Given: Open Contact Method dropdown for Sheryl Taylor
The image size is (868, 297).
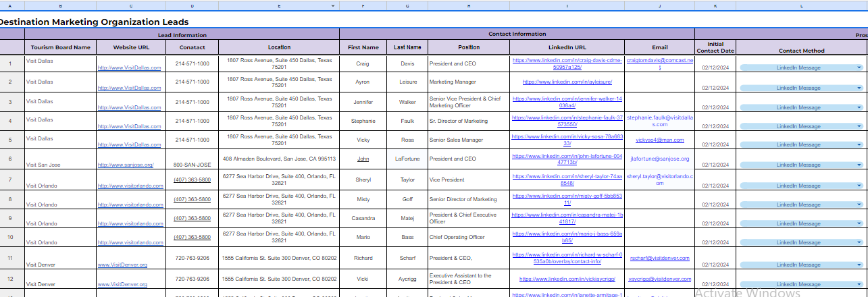Looking at the screenshot, I should (859, 185).
